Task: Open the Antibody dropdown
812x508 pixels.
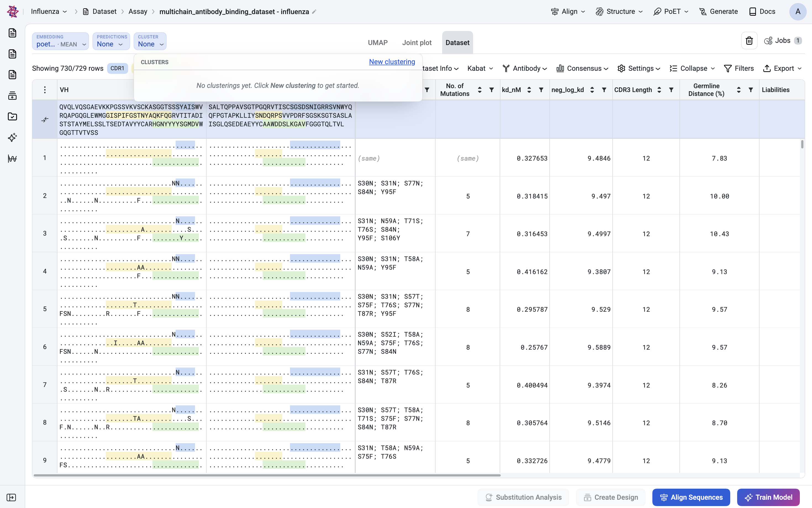Action: tap(525, 69)
